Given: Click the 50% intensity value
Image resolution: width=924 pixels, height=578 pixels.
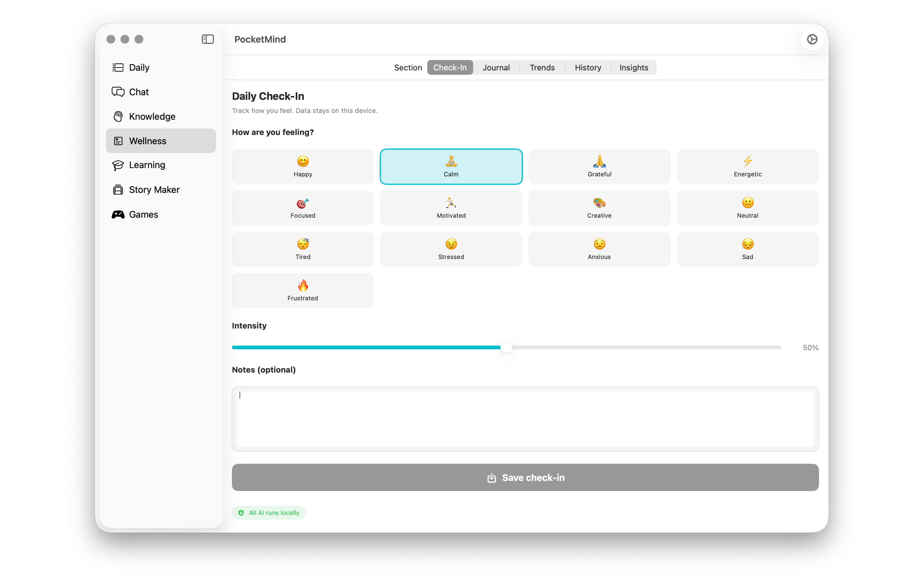Looking at the screenshot, I should coord(810,348).
